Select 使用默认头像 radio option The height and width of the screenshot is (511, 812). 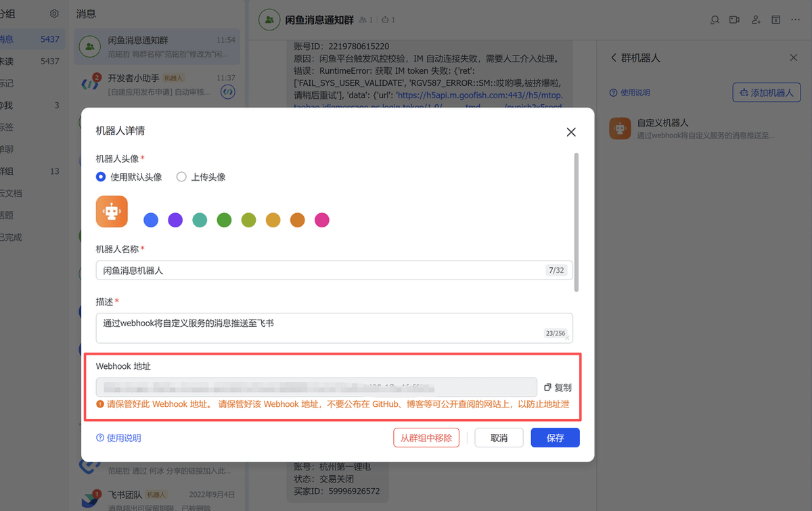pyautogui.click(x=129, y=177)
